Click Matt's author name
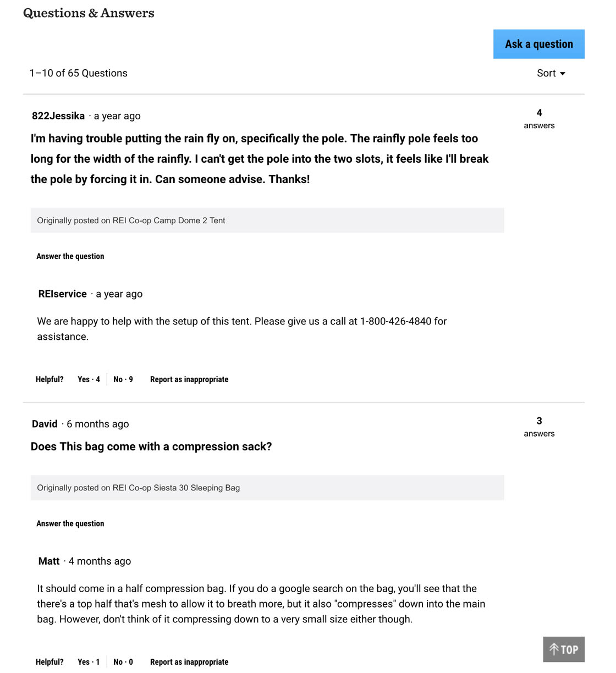The height and width of the screenshot is (673, 616). click(49, 561)
